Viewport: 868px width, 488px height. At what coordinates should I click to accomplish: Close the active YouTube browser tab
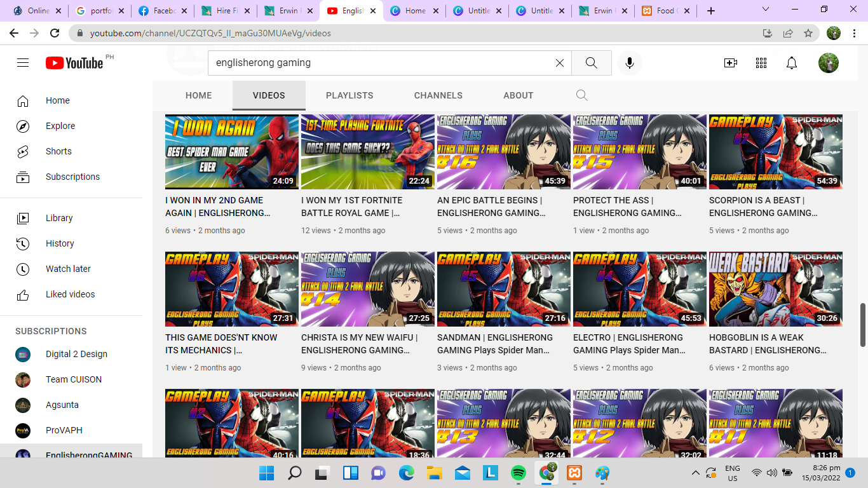click(372, 11)
